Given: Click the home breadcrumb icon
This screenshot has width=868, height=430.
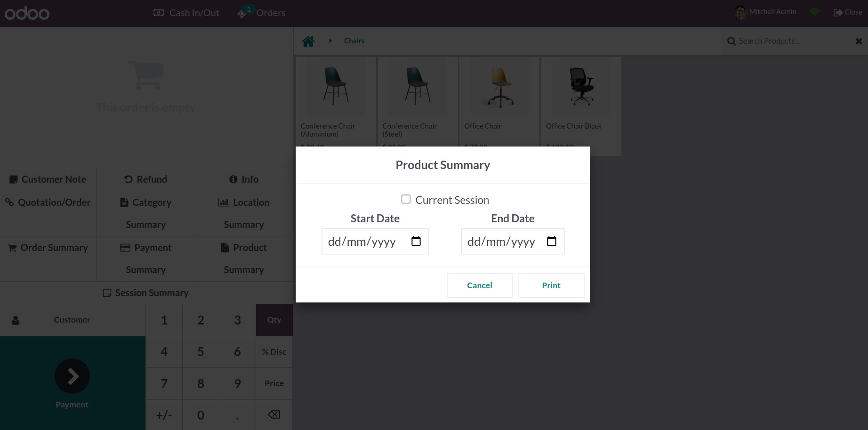Looking at the screenshot, I should click(308, 41).
